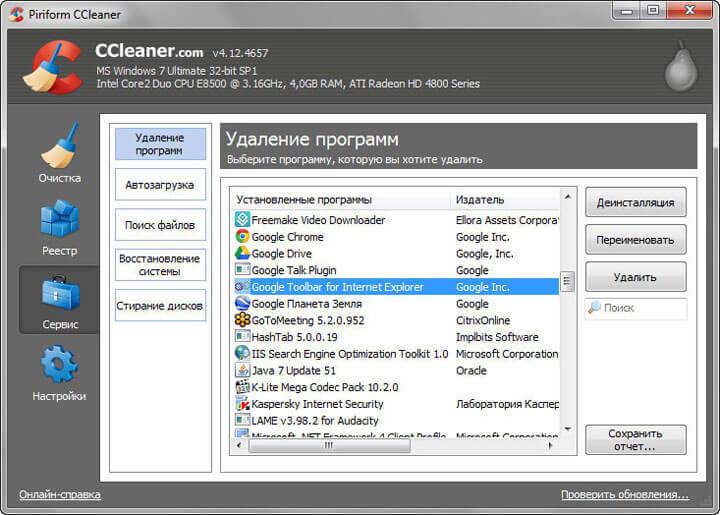
Task: Select Google Talk Plugin entry
Action: (294, 270)
